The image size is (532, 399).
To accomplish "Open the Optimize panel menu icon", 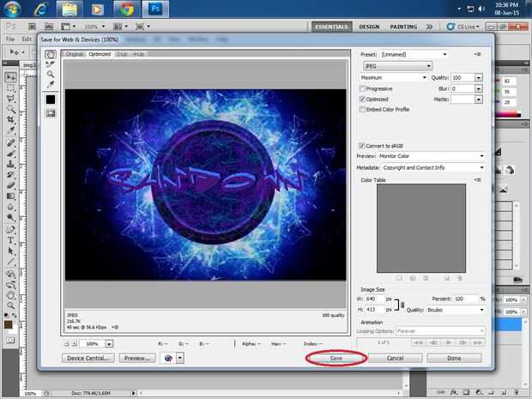I will (478, 54).
